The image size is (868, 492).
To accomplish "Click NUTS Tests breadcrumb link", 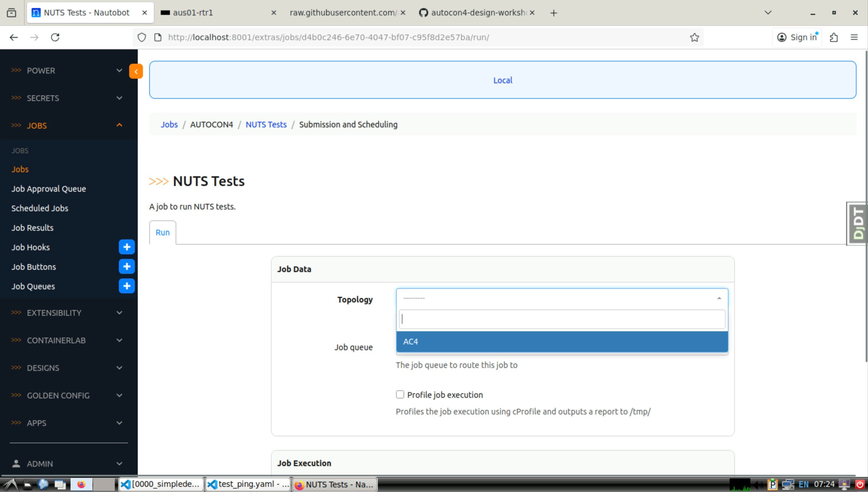I will click(x=266, y=124).
